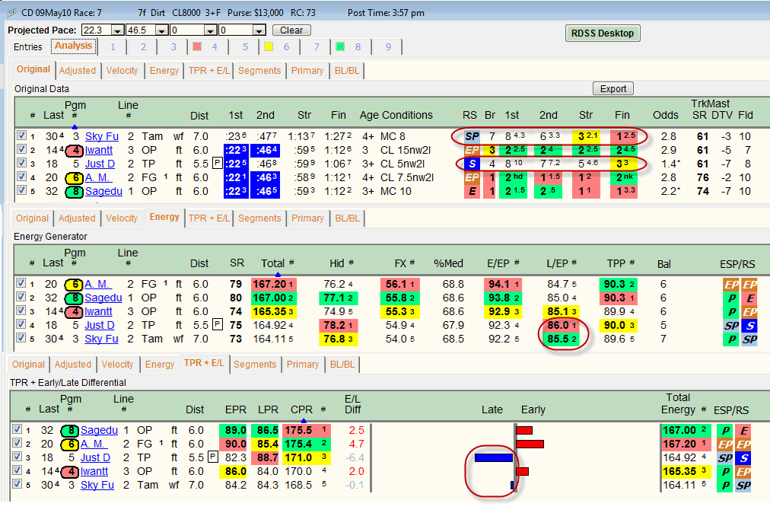
Task: Toggle Sagedu's checkbox in Original Data
Action: click(x=21, y=190)
